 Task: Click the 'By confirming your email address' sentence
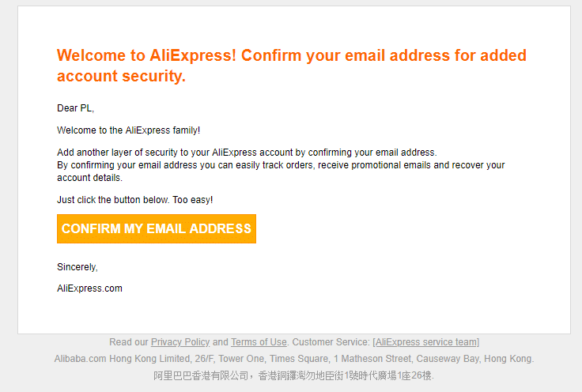(281, 165)
